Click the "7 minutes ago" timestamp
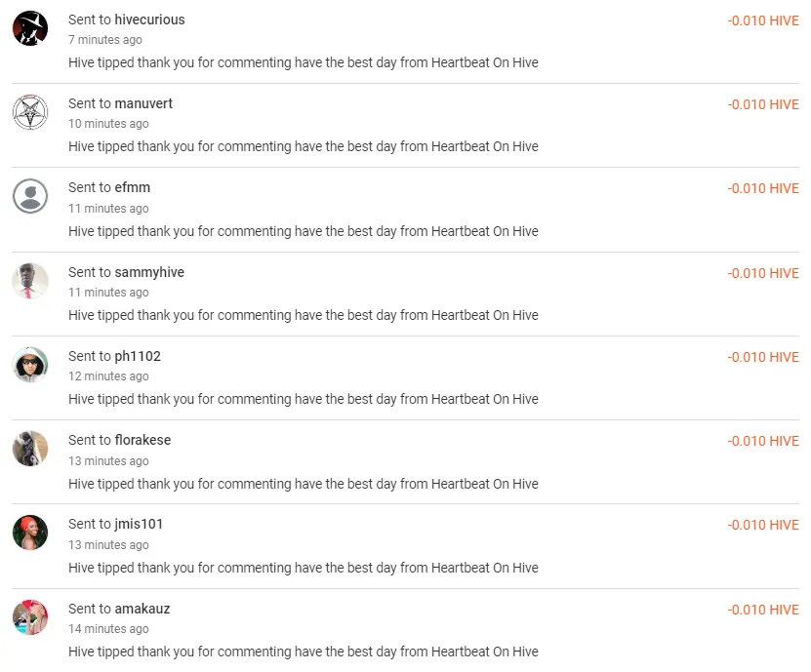Image resolution: width=811 pixels, height=672 pixels. (105, 40)
